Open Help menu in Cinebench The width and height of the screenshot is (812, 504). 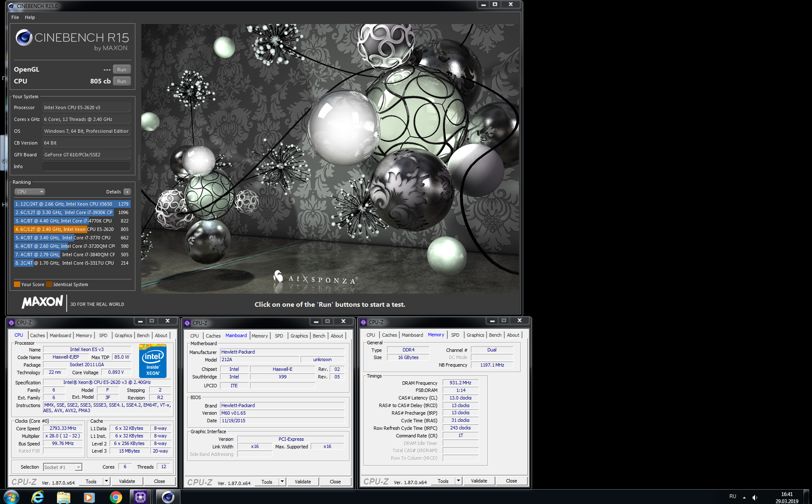point(30,17)
